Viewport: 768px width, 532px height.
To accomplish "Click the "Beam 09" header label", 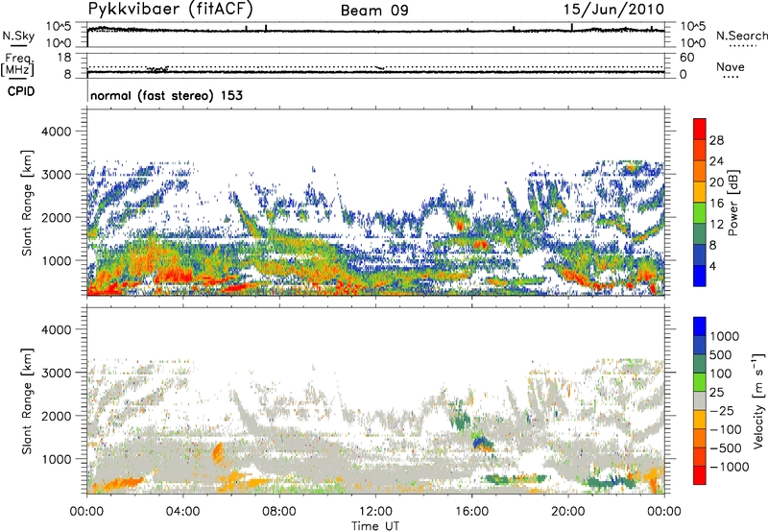I will coord(374,11).
